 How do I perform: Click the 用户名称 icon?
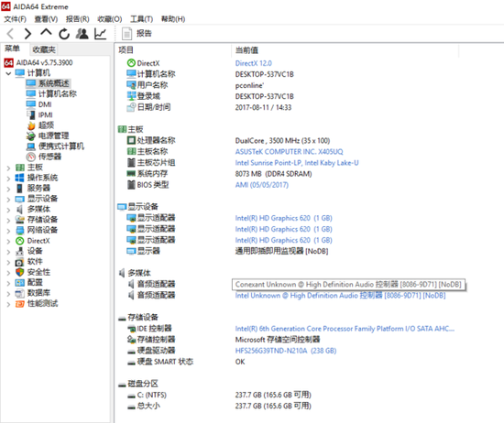[131, 85]
